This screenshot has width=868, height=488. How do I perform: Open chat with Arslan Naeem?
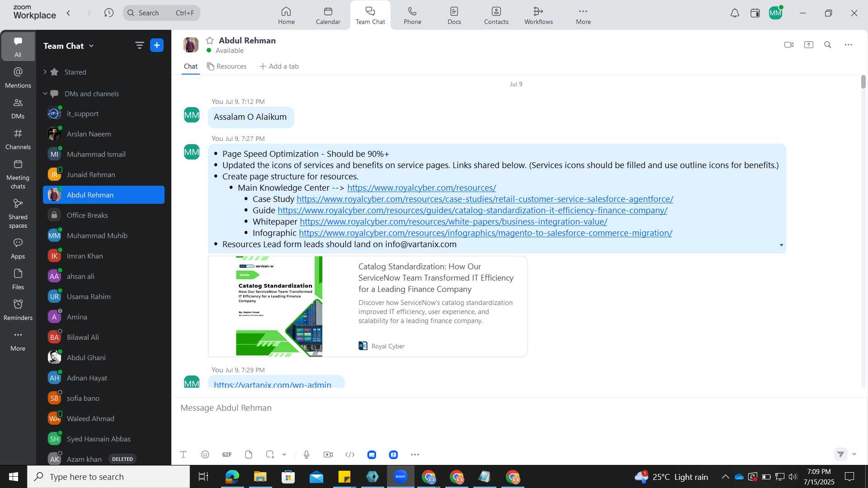pyautogui.click(x=104, y=134)
